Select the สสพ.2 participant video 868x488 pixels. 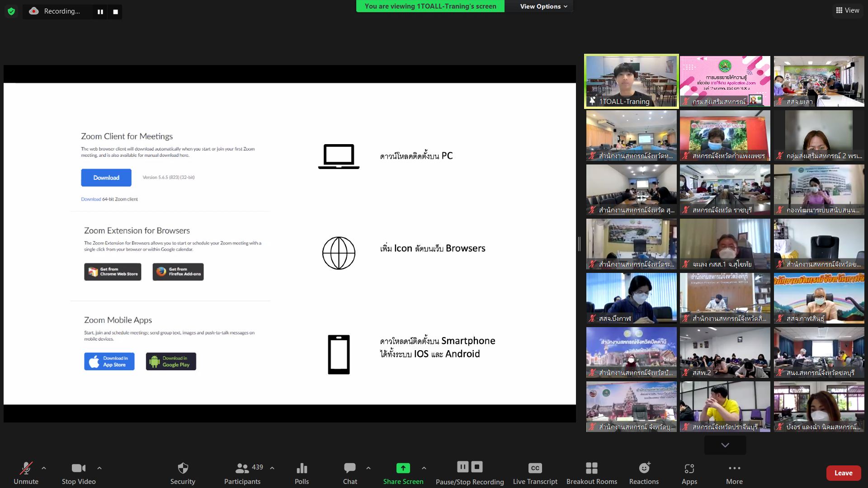(x=725, y=352)
